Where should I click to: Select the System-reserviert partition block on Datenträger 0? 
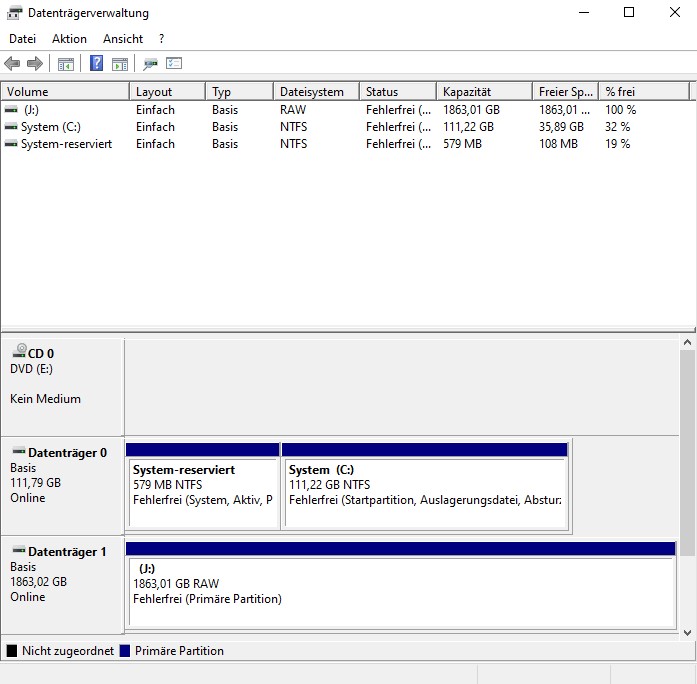click(203, 486)
